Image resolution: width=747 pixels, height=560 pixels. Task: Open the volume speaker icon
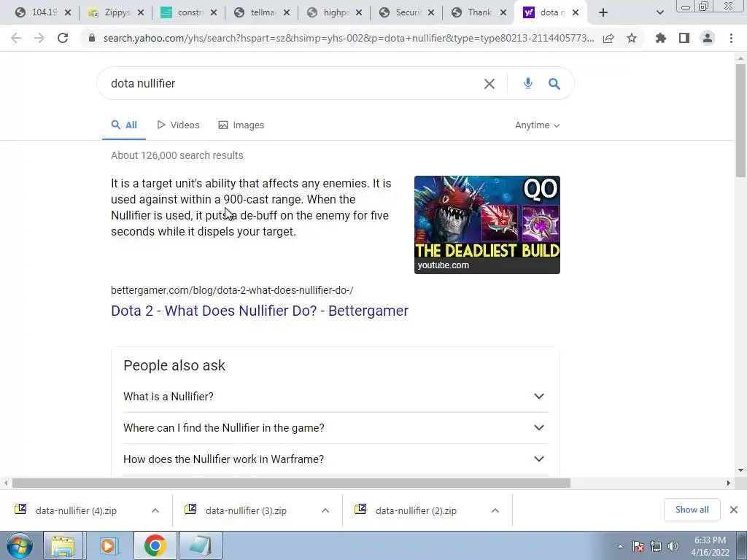673,546
